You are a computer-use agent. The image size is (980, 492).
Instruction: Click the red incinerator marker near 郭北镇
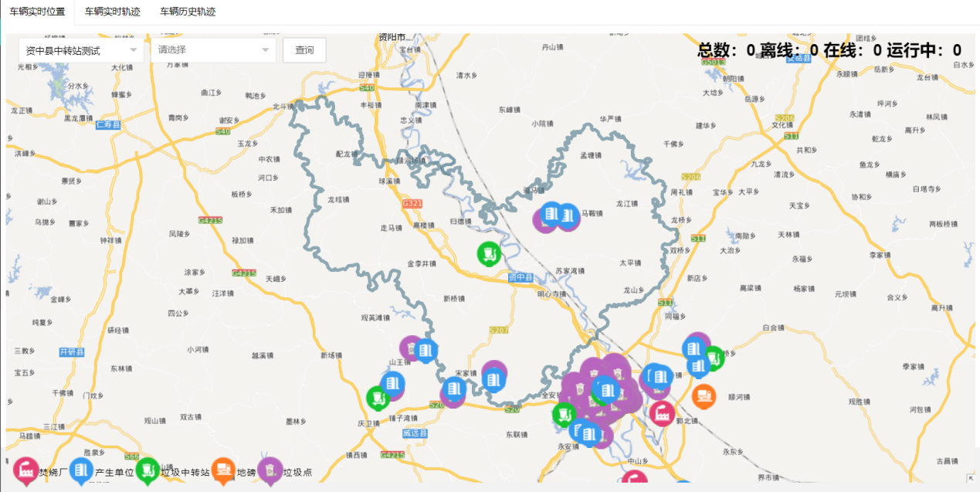[x=662, y=413]
